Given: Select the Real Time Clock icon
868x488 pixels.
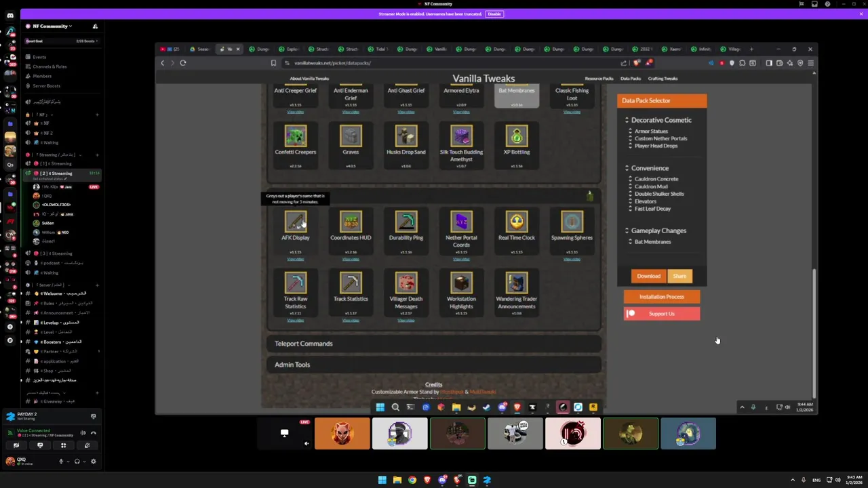Looking at the screenshot, I should tap(517, 222).
